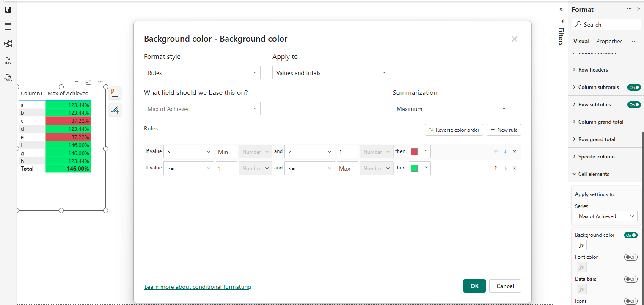Open Learn more about conditional formatting link

tap(198, 287)
